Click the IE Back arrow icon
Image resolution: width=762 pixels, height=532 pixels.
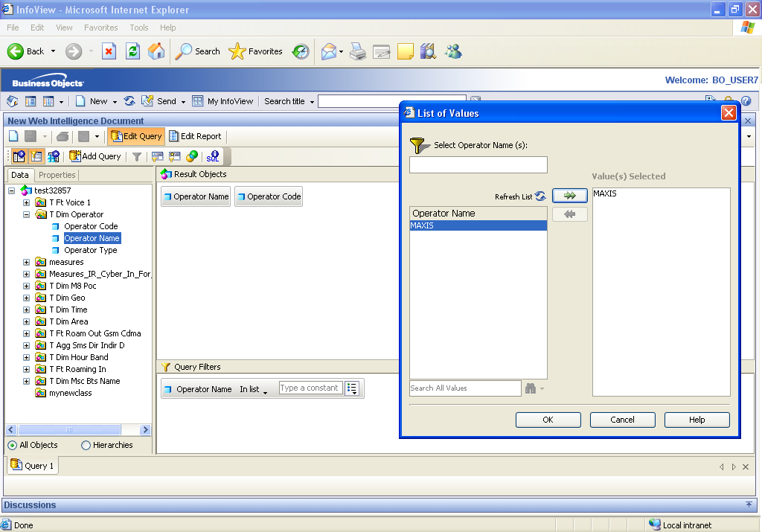[x=15, y=51]
